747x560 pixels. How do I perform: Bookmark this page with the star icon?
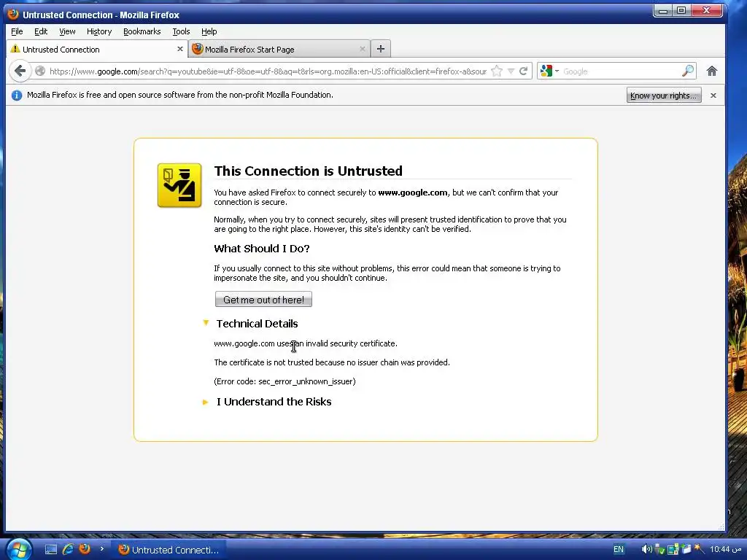pos(496,71)
